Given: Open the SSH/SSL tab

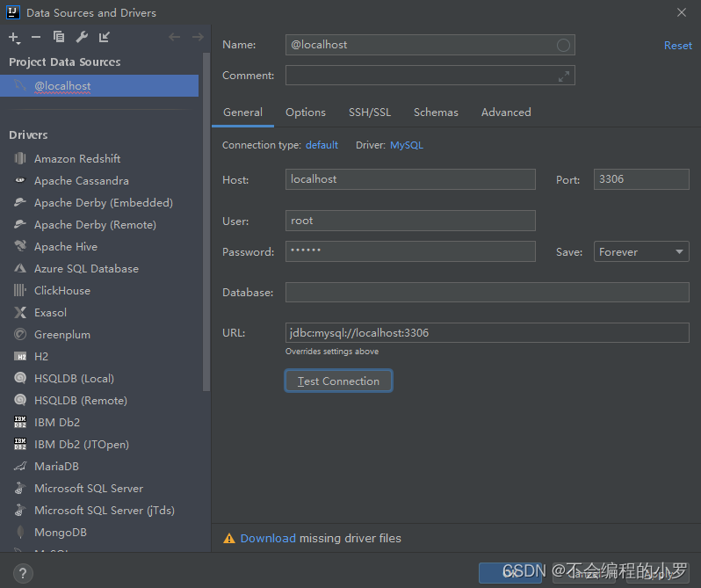Looking at the screenshot, I should (x=370, y=113).
